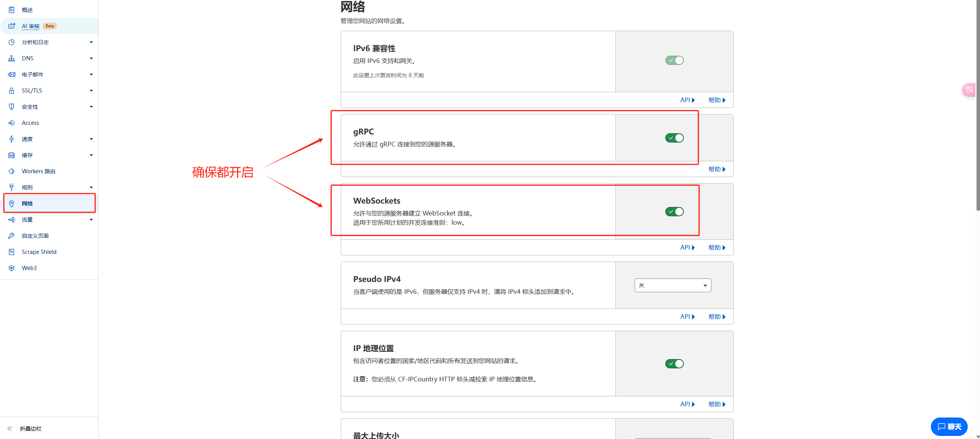Toggle the gRPC switch

pyautogui.click(x=674, y=138)
